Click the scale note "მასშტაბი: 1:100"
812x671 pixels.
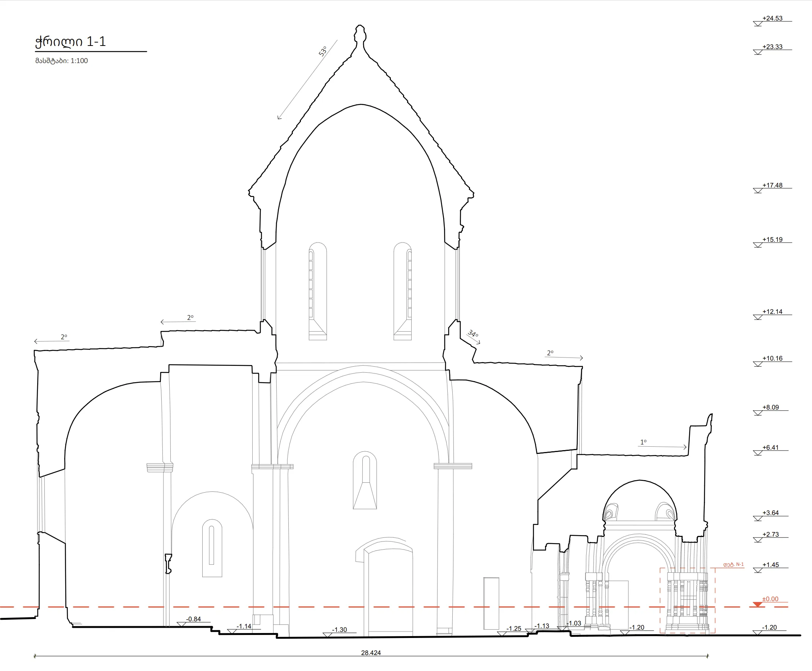61,61
